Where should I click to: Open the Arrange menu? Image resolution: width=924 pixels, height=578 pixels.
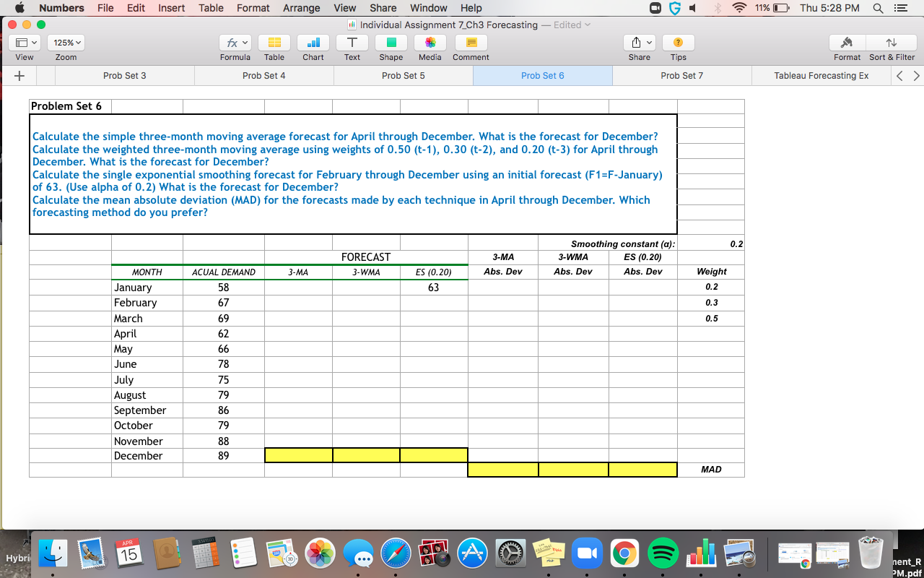(301, 8)
